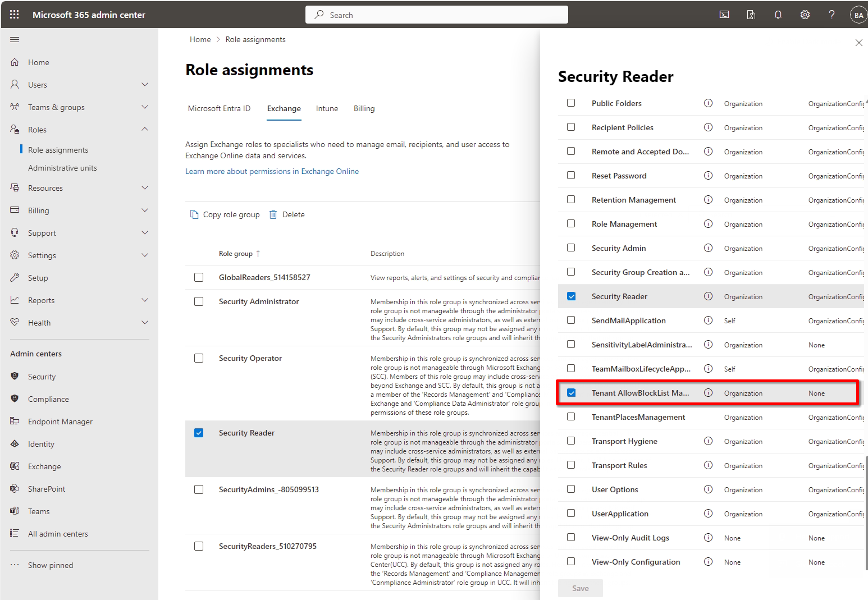Click in the Search box
This screenshot has width=868, height=600.
[x=437, y=15]
